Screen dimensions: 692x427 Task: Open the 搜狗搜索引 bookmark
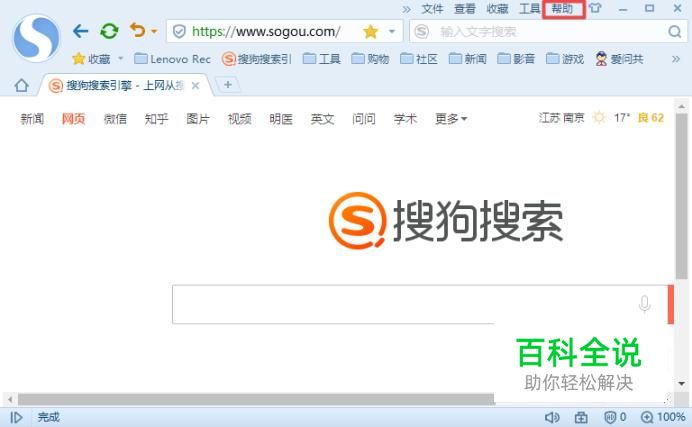257,59
